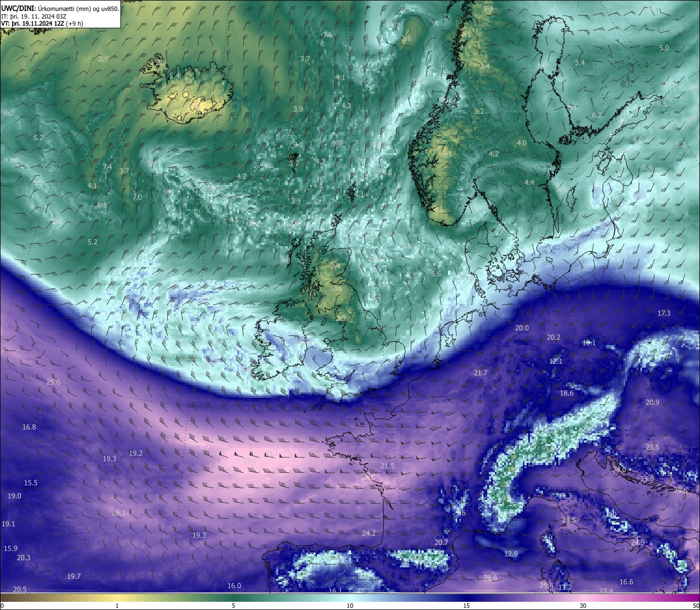700x610 pixels.
Task: Click the map value "12.9"
Action: [511, 554]
